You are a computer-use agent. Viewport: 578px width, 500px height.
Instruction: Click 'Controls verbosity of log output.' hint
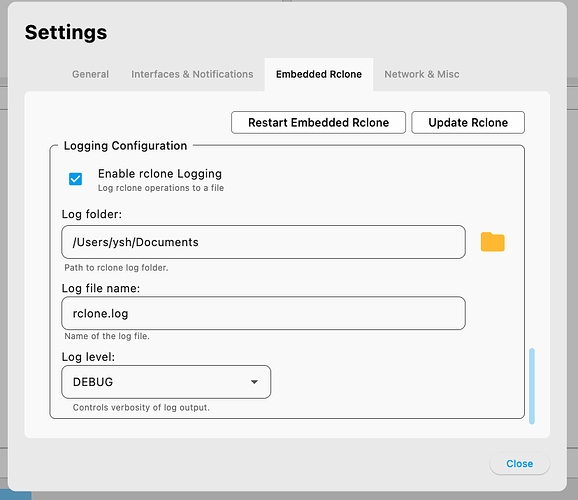click(x=141, y=407)
